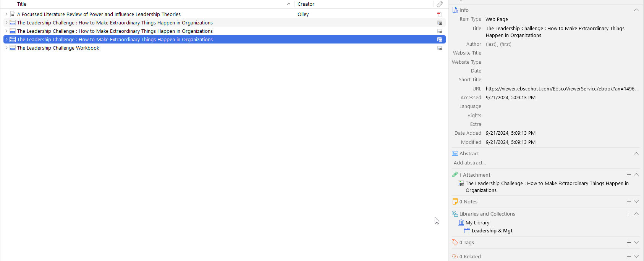Click the Libraries and Collections section icon
The image size is (644, 261).
[x=455, y=214]
